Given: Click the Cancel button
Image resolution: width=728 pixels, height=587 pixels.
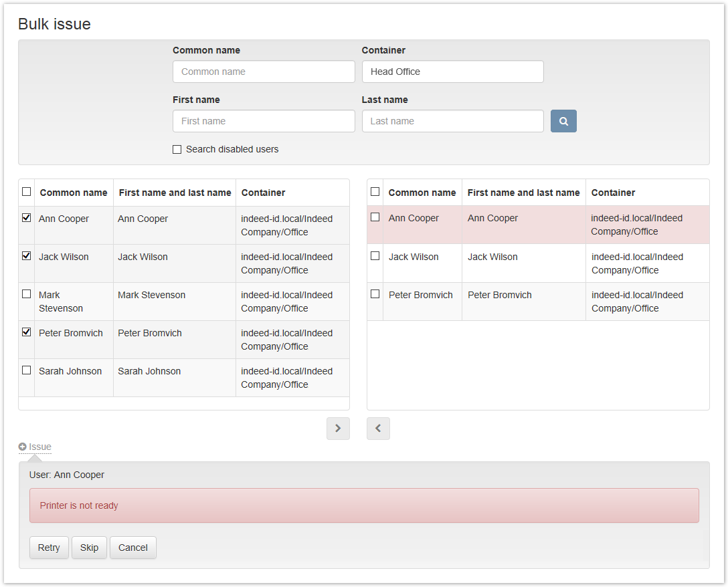Looking at the screenshot, I should tap(132, 548).
